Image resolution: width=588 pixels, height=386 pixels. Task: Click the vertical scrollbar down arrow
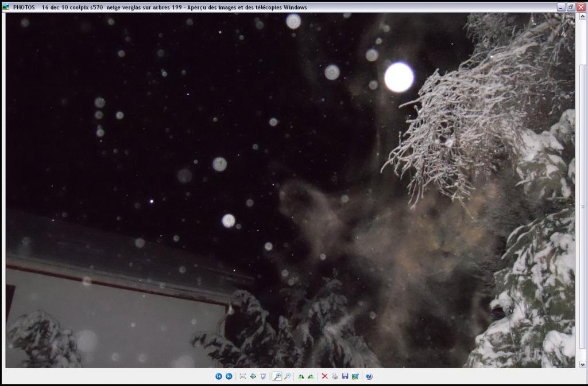582,364
